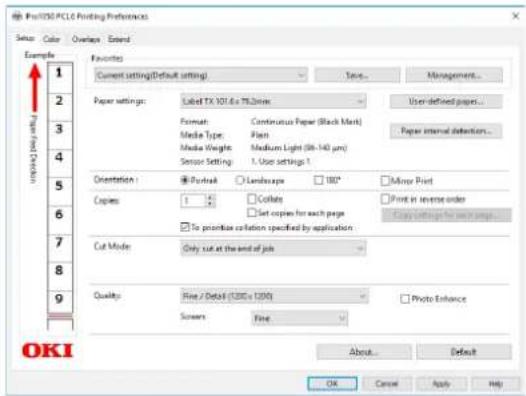This screenshot has width=526, height=396.
Task: Enable the Mirror Print checkbox
Action: click(385, 181)
